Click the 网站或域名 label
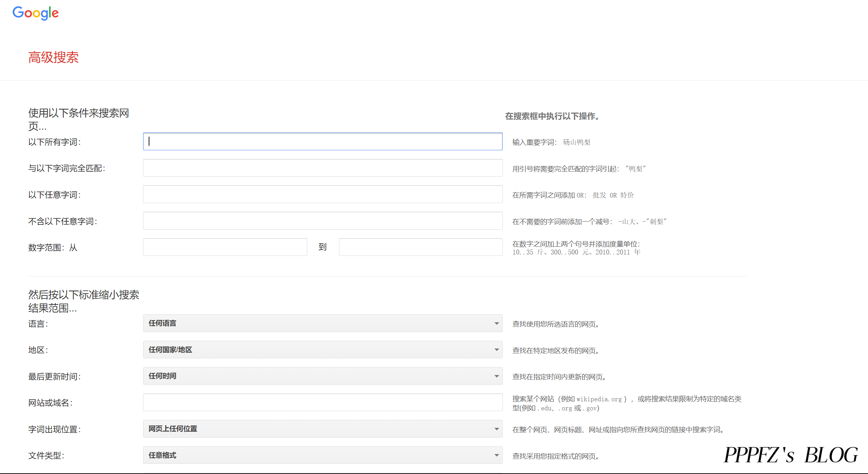This screenshot has height=474, width=868. coord(50,403)
